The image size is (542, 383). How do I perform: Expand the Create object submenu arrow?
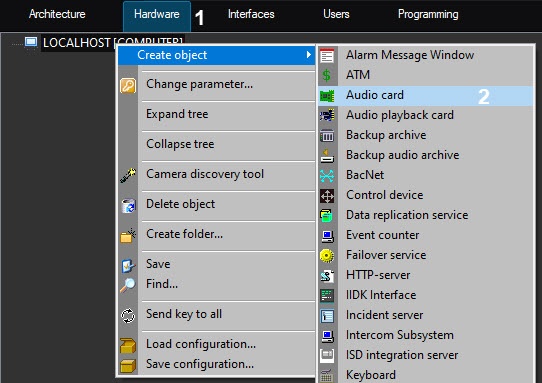tap(308, 55)
